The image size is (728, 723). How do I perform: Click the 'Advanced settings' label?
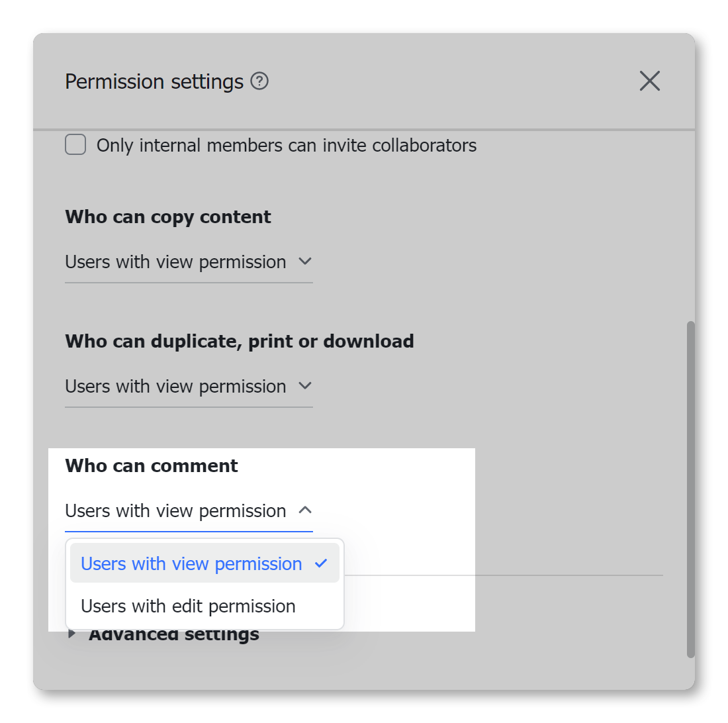point(173,634)
